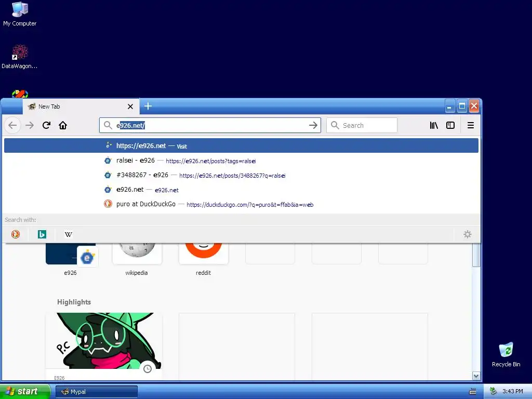Click the e926 favicon on ralsei suggestion
Viewport: 532px width, 399px height.
pyautogui.click(x=108, y=161)
